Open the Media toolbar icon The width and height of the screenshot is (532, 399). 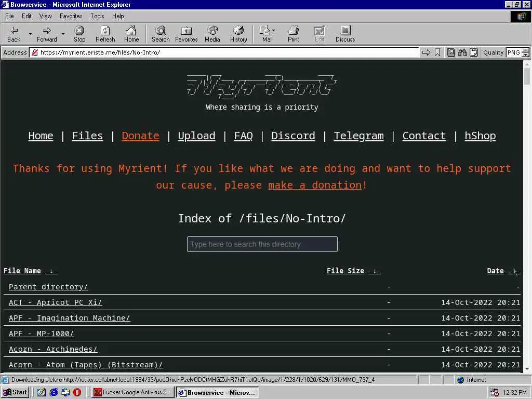point(212,31)
